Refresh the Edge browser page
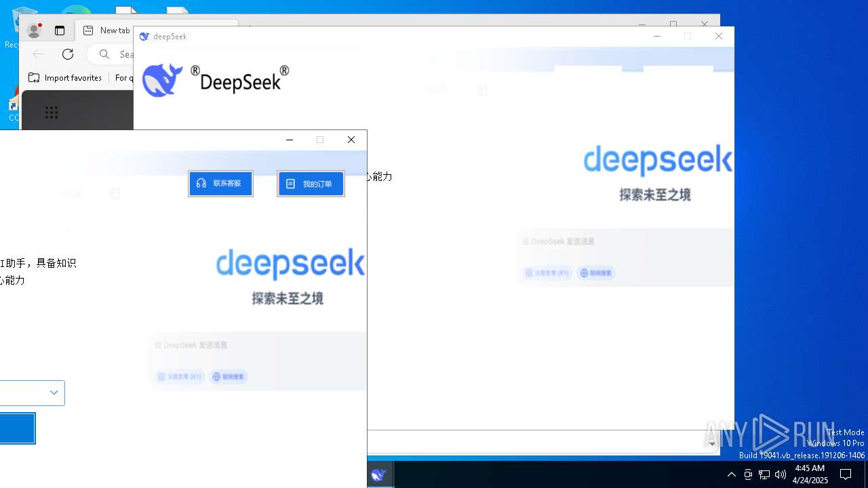 click(68, 54)
